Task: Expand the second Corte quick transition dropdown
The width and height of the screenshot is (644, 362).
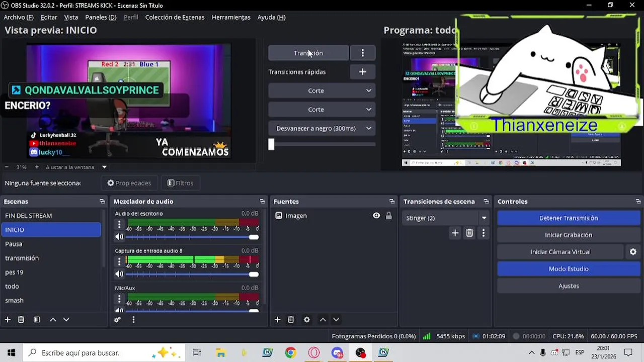Action: (x=322, y=110)
